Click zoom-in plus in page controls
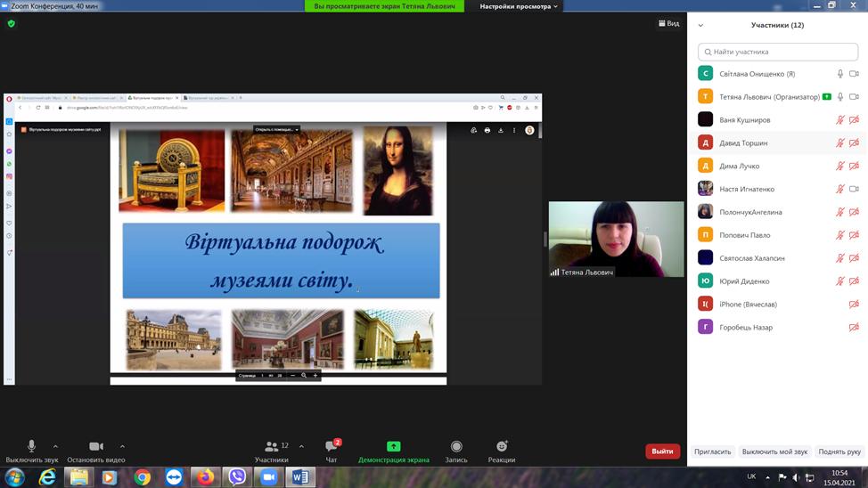The width and height of the screenshot is (868, 488). pyautogui.click(x=315, y=375)
